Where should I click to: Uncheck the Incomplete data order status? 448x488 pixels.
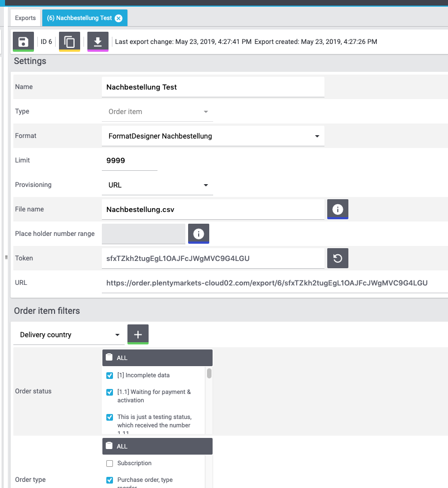coord(110,376)
